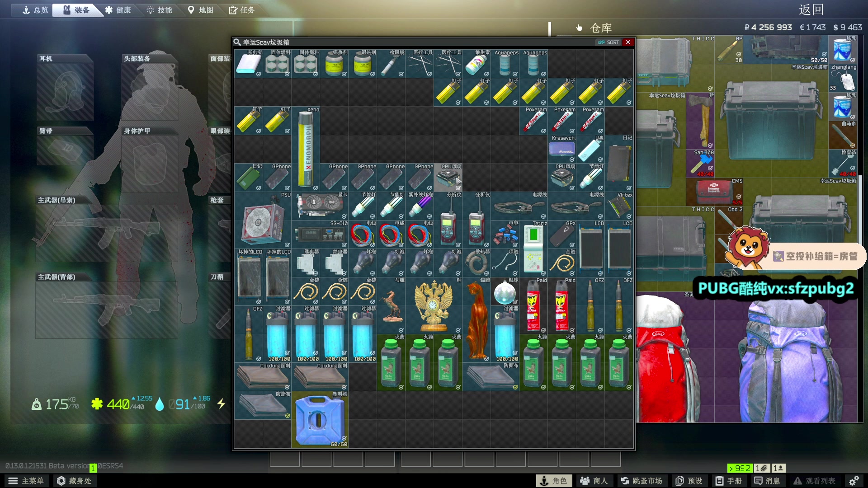Open the 地图 map tab
Viewport: 868px width, 488px height.
coord(201,10)
